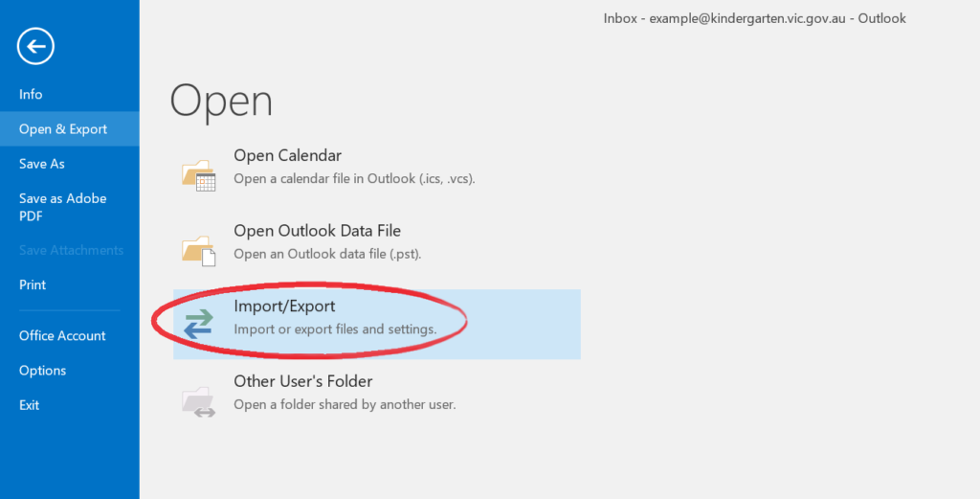Click the Open Calendar heading
The image size is (980, 499).
(287, 155)
